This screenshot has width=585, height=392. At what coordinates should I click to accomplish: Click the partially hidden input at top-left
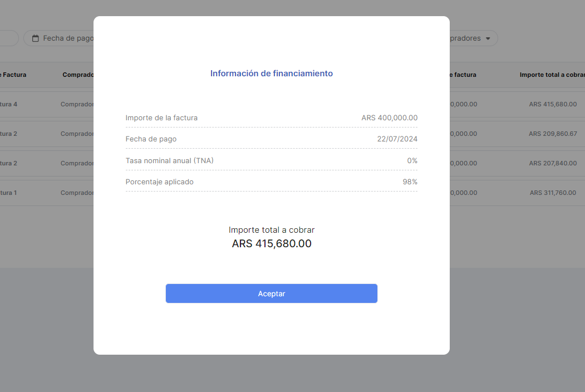9,38
